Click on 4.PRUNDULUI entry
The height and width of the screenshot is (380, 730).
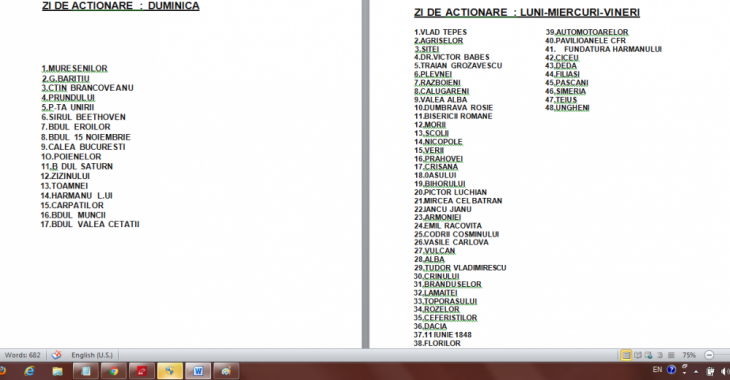(68, 98)
